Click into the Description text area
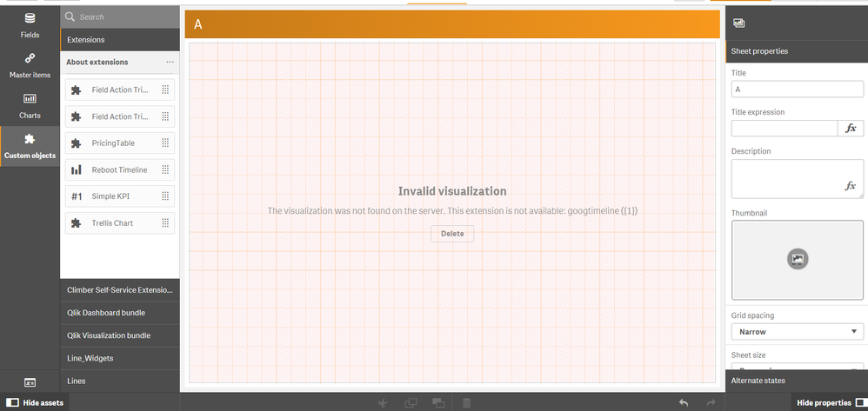The height and width of the screenshot is (411, 868). (798, 179)
